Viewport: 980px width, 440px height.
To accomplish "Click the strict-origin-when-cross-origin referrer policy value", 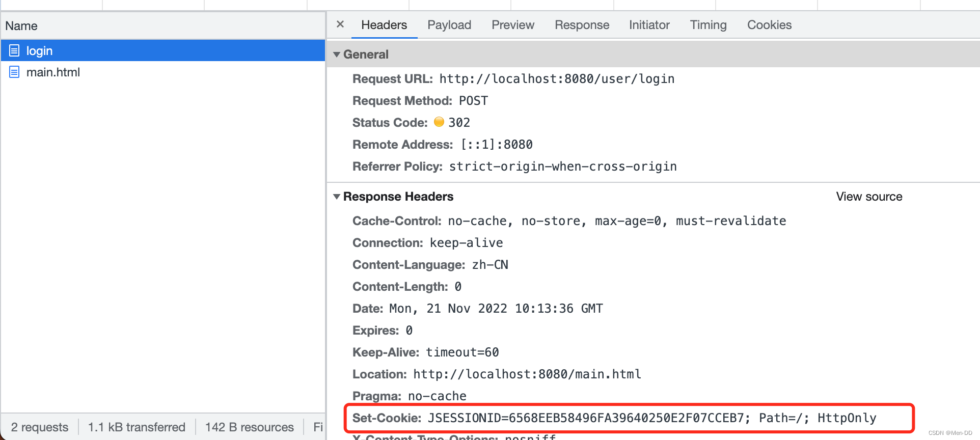I will pos(563,167).
